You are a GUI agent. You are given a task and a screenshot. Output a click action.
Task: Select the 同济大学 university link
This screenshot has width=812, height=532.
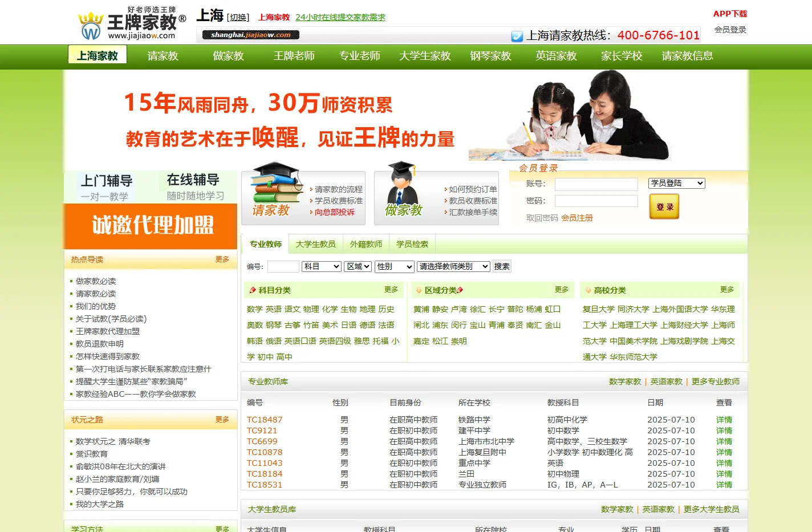coord(634,309)
